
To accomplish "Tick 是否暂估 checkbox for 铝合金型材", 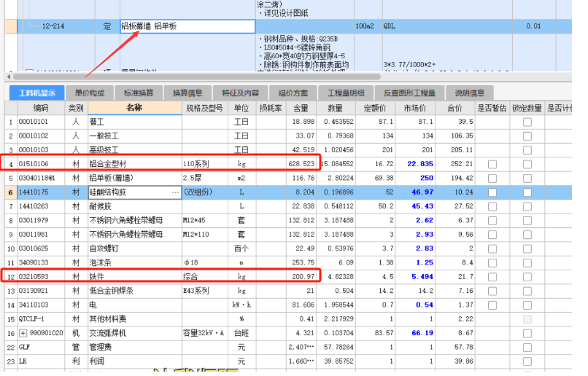I will coord(492,164).
